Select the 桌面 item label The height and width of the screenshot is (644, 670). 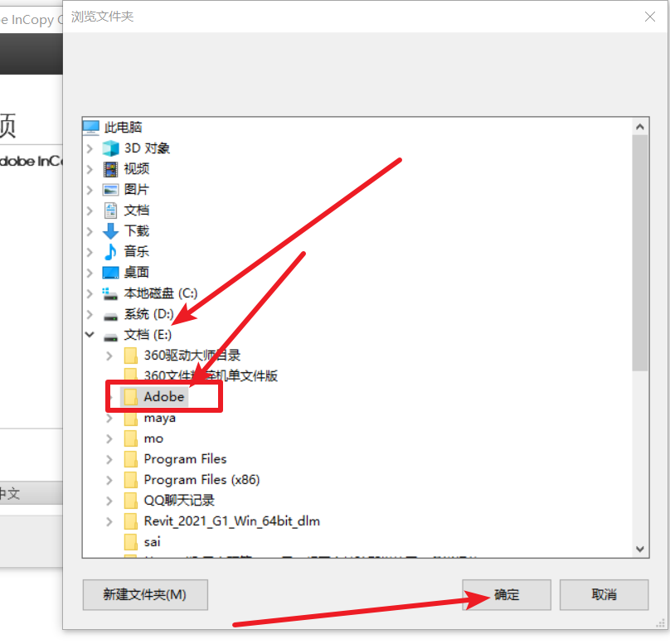136,273
